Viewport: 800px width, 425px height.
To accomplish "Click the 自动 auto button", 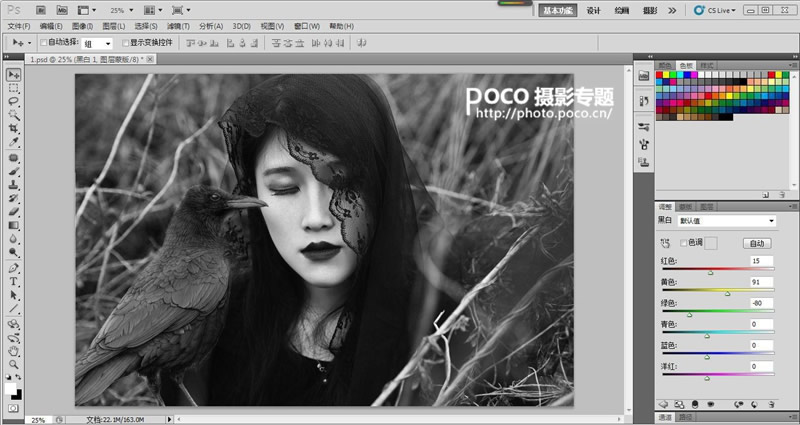I will (x=757, y=243).
